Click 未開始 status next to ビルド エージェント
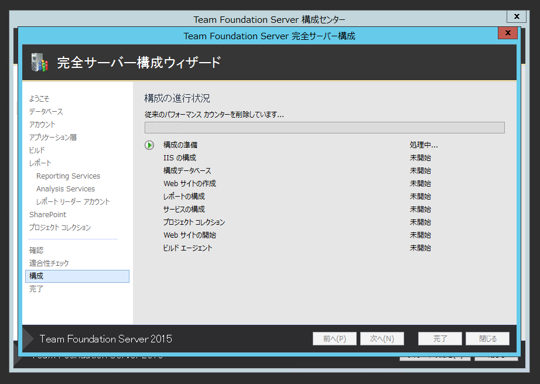 (420, 248)
